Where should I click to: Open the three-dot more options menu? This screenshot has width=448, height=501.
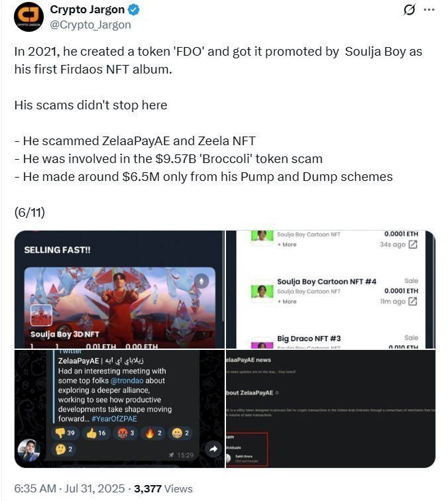(x=429, y=10)
